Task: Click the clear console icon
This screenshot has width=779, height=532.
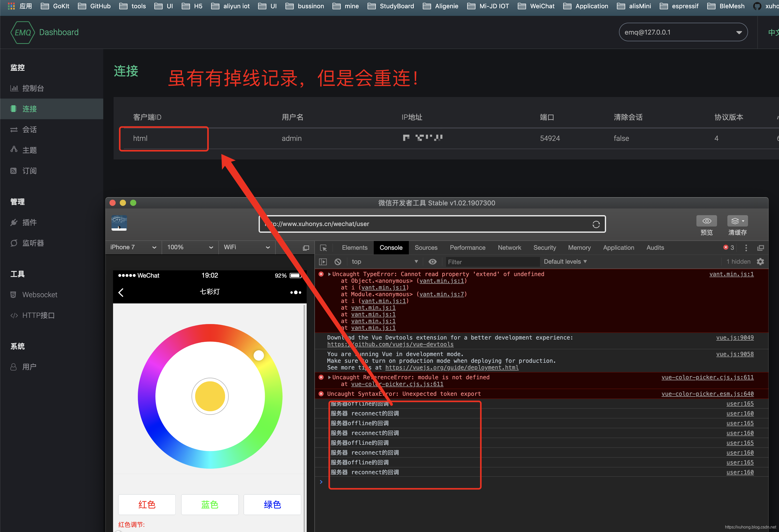Action: (x=338, y=262)
